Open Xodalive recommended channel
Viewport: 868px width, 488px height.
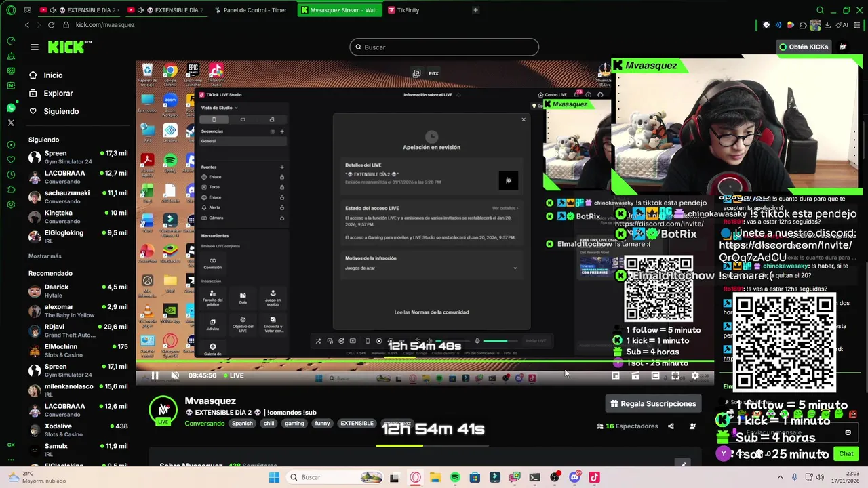(77, 430)
